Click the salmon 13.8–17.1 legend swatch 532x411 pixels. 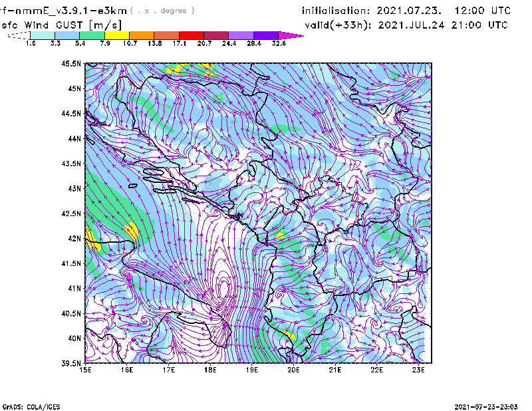(x=167, y=35)
